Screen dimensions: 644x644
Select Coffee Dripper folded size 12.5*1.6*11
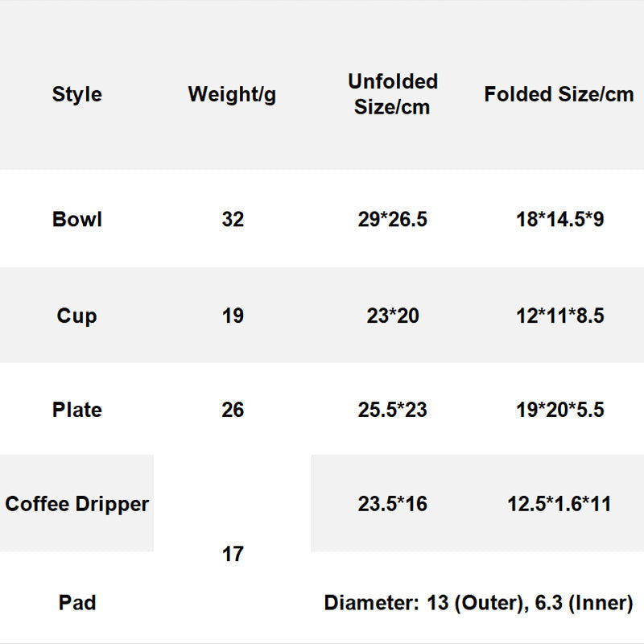pos(559,504)
